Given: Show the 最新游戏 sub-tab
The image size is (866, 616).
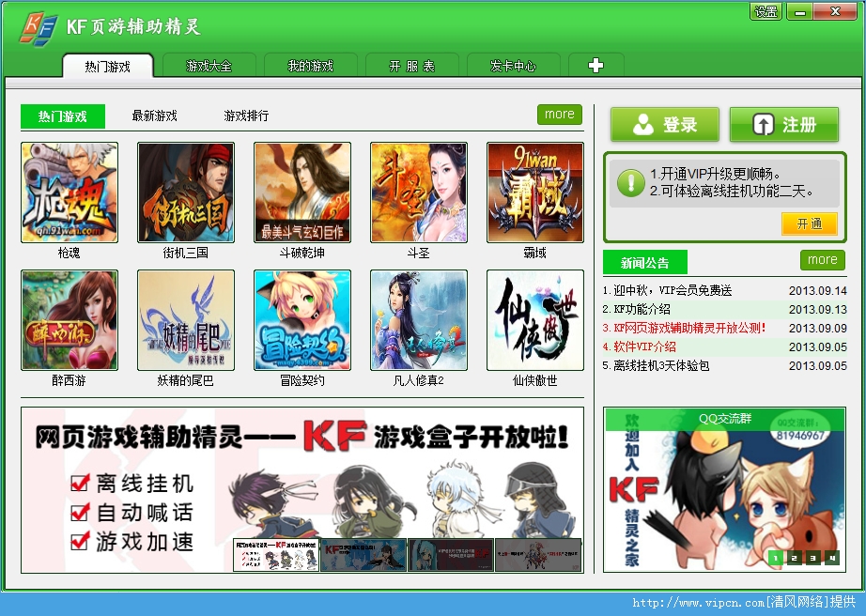Looking at the screenshot, I should (x=155, y=115).
